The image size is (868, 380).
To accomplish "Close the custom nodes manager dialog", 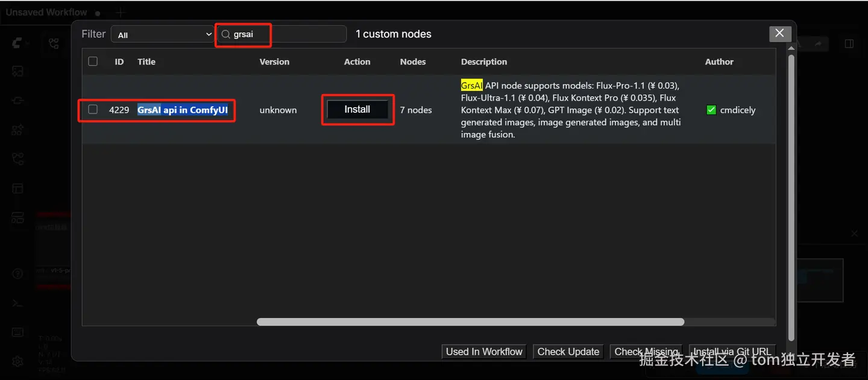I will pos(780,33).
